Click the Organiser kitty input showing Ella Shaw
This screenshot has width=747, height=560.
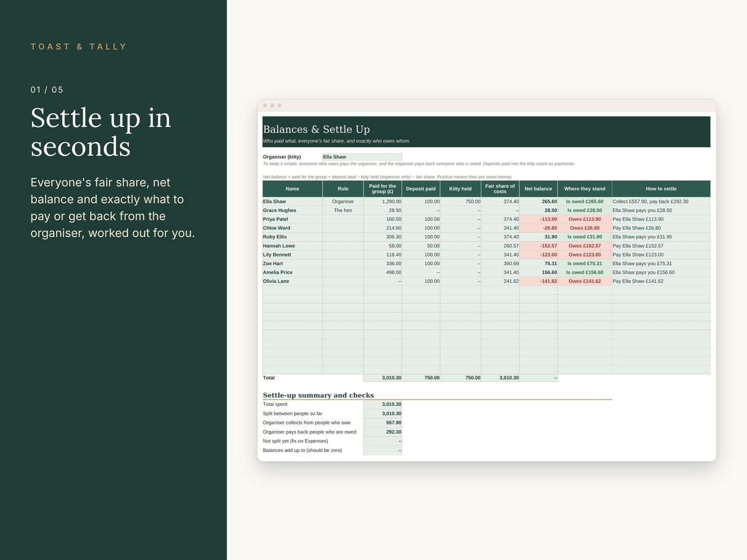click(362, 157)
